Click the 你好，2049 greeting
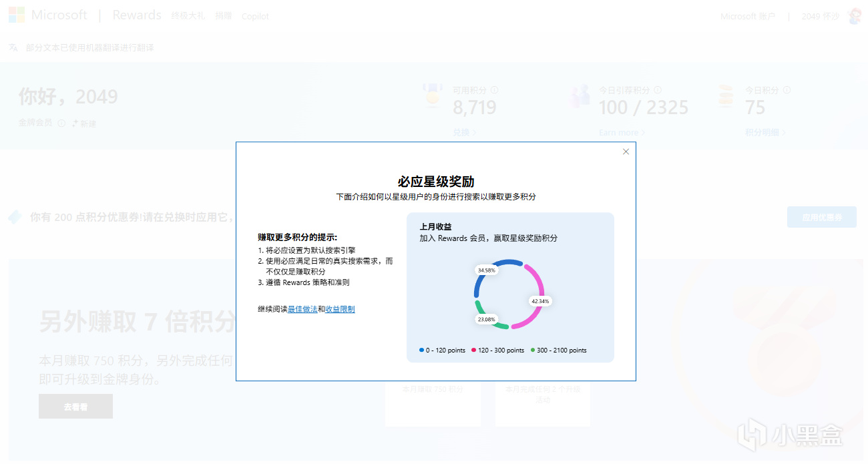868x464 pixels. coord(68,97)
